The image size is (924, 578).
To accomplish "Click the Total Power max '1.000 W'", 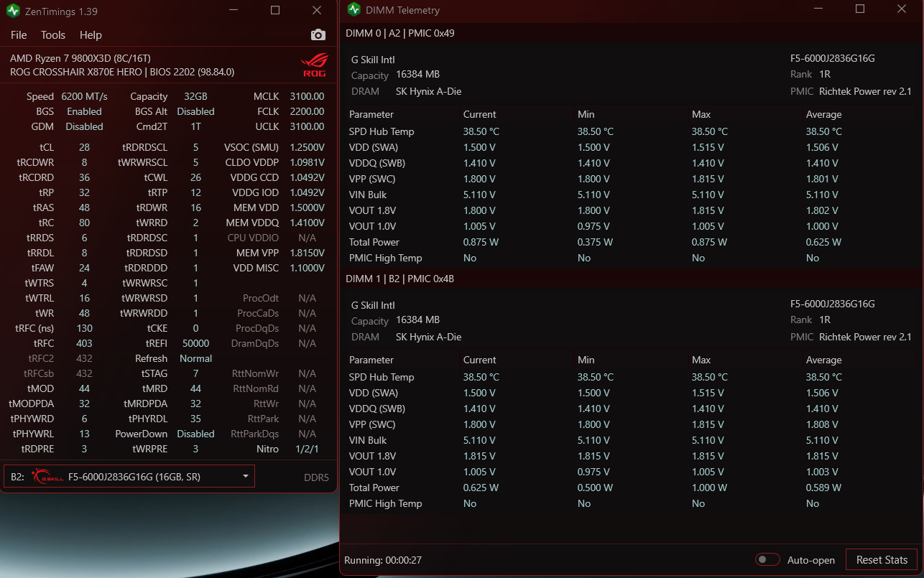I will point(711,488).
